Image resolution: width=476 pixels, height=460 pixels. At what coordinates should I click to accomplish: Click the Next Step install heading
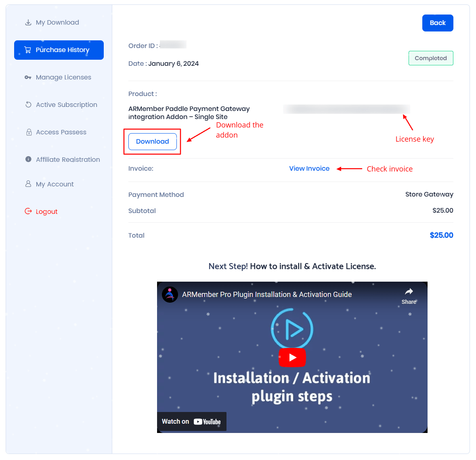[292, 266]
